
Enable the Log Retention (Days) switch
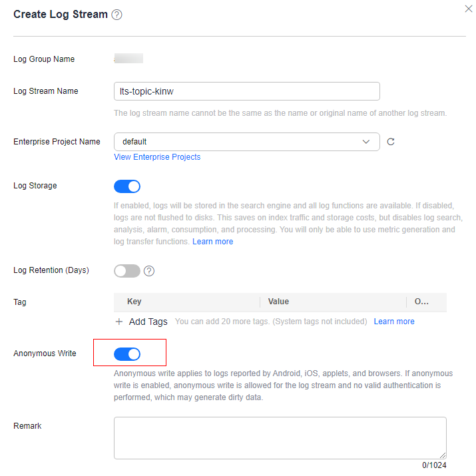[x=127, y=271]
